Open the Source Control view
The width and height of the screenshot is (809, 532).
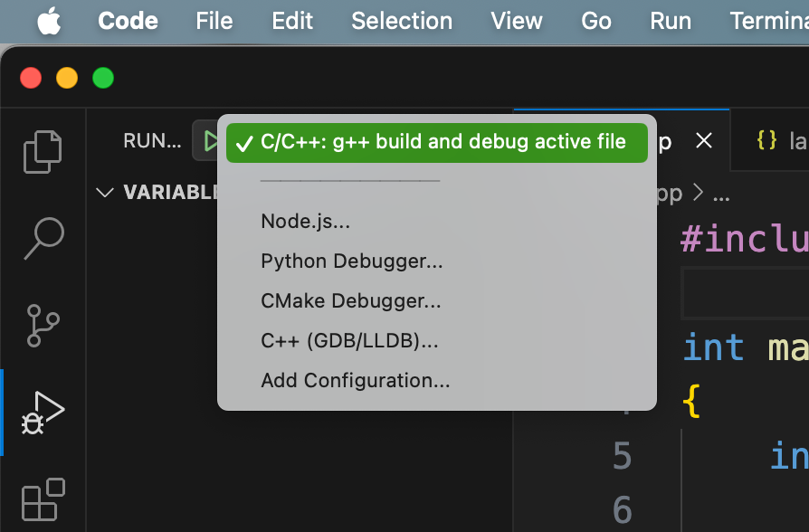43,326
